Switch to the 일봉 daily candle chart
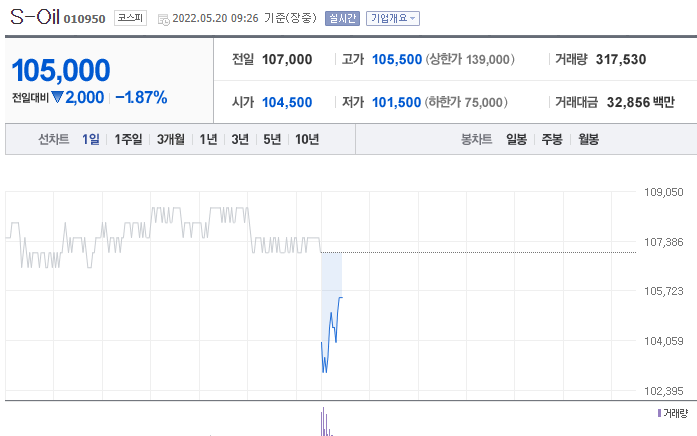 pos(516,140)
